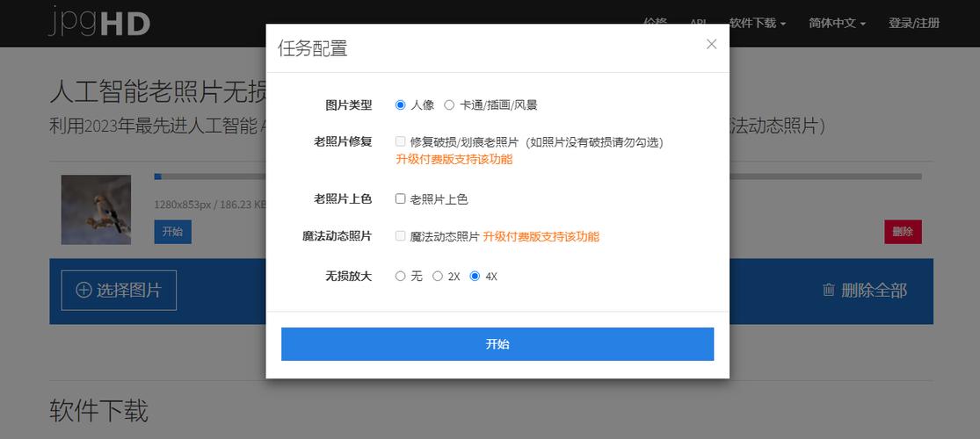Viewport: 980px width, 439px height.
Task: Click the 图片类型 label text
Action: point(349,105)
